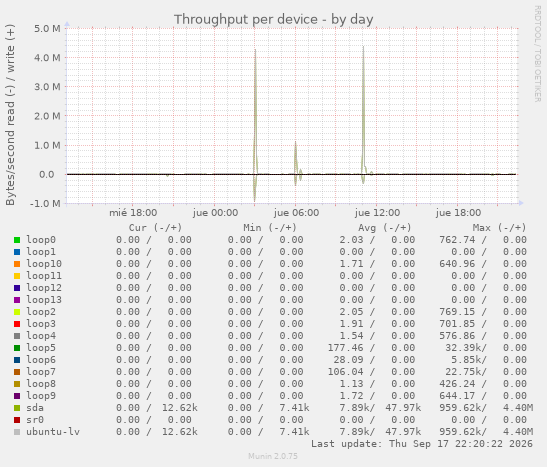Select the loop5 device label
The image size is (547, 467).
(41, 348)
